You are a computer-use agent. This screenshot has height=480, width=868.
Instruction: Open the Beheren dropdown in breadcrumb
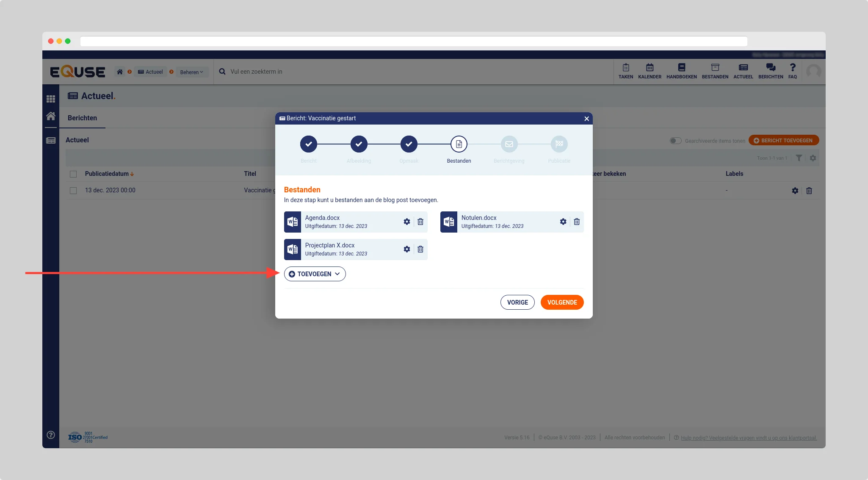tap(191, 72)
